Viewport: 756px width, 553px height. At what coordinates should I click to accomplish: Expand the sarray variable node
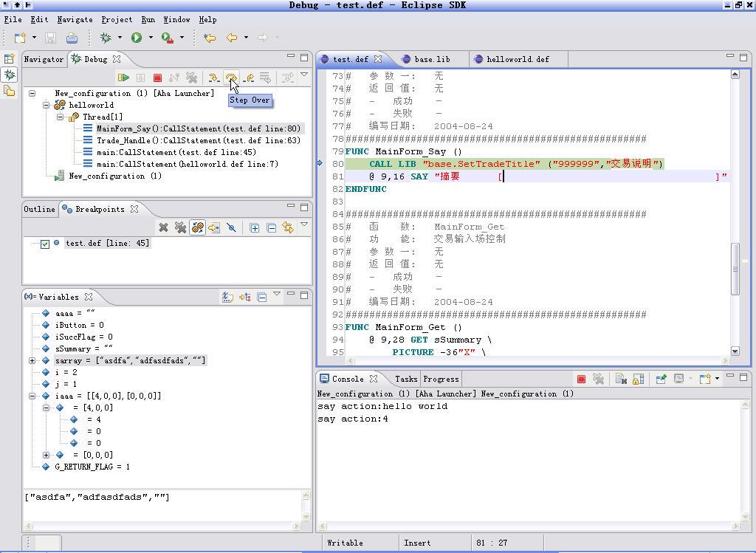click(x=32, y=360)
